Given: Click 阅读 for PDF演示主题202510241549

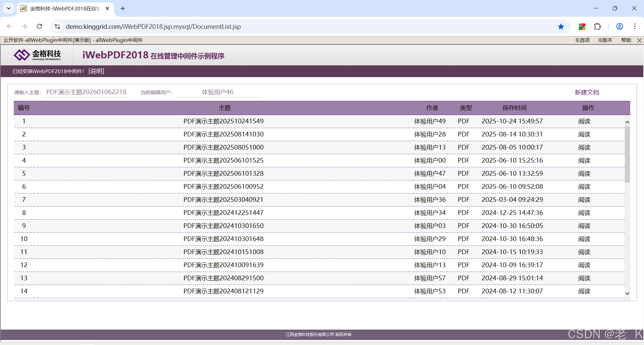Looking at the screenshot, I should (x=584, y=121).
